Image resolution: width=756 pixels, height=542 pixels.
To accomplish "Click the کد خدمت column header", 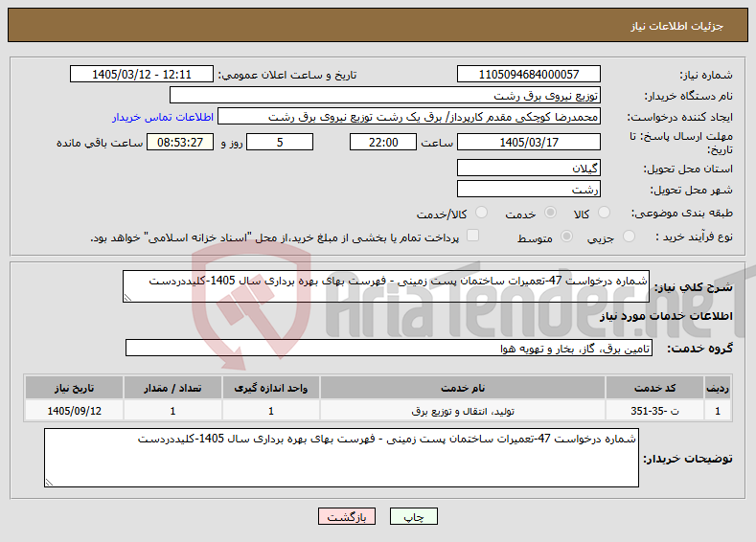I will click(654, 388).
